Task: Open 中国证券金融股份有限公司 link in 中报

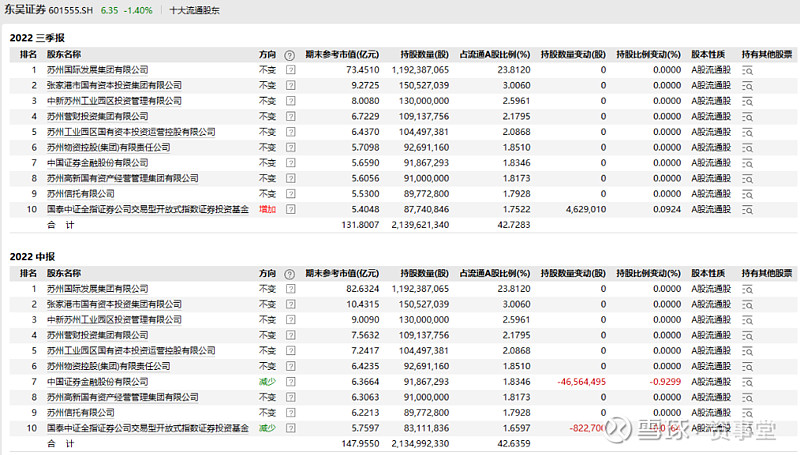Action: (x=97, y=382)
